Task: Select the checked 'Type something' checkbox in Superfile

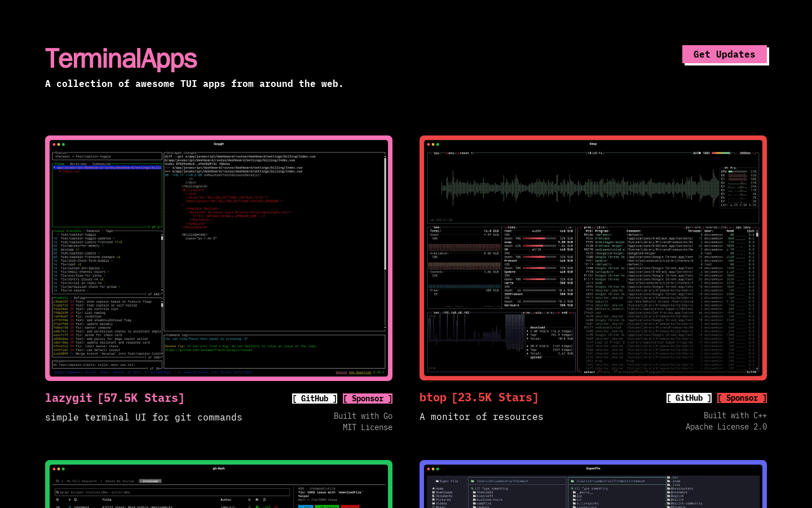Action: pos(478,488)
